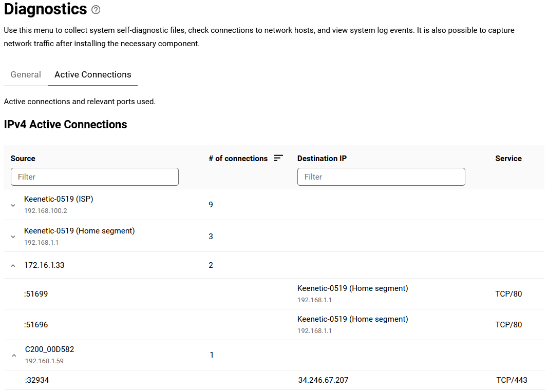Viewport: 548px width, 392px height.
Task: Expand the Keenetic-0519 (Home segment) source row
Action: coord(13,237)
